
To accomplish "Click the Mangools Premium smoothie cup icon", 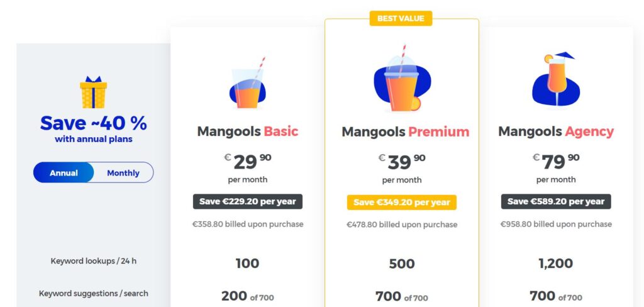I will pyautogui.click(x=402, y=82).
